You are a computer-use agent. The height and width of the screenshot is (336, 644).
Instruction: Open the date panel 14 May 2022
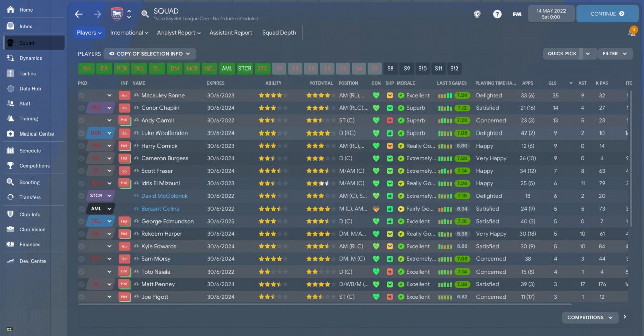click(551, 14)
